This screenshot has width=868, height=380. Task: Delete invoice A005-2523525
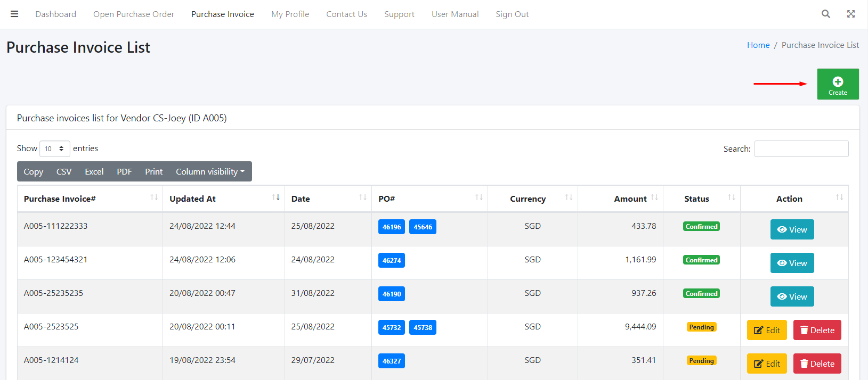(817, 330)
